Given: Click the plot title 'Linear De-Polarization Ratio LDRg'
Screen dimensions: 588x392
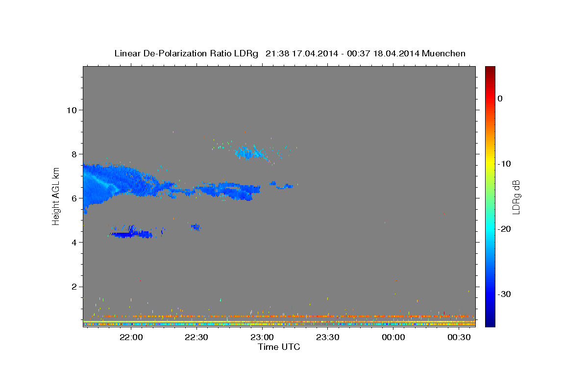Looking at the screenshot, I should tap(186, 53).
